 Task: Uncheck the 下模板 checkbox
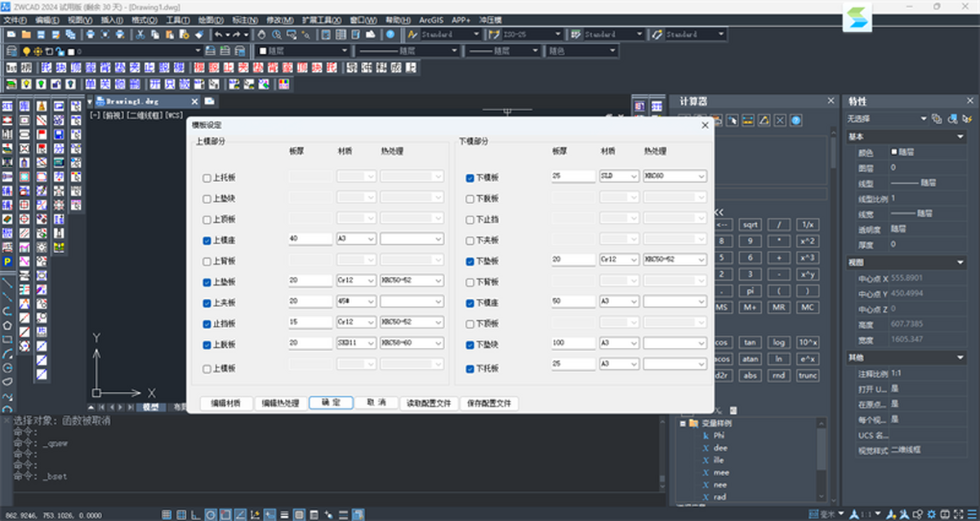point(470,177)
